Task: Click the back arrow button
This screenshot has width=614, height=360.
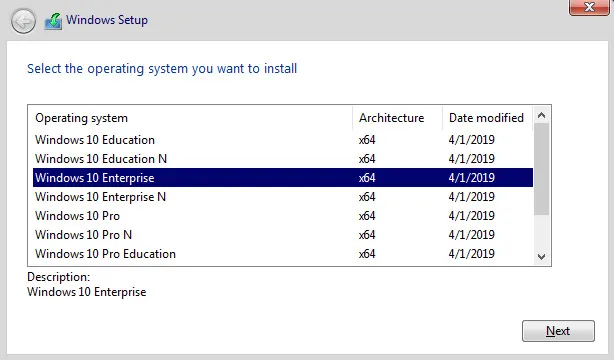Action: click(x=23, y=21)
